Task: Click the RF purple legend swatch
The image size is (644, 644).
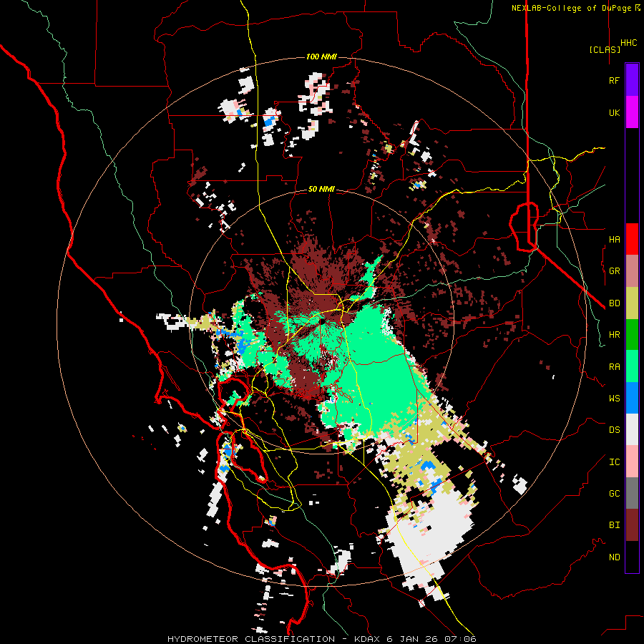Action: 632,80
